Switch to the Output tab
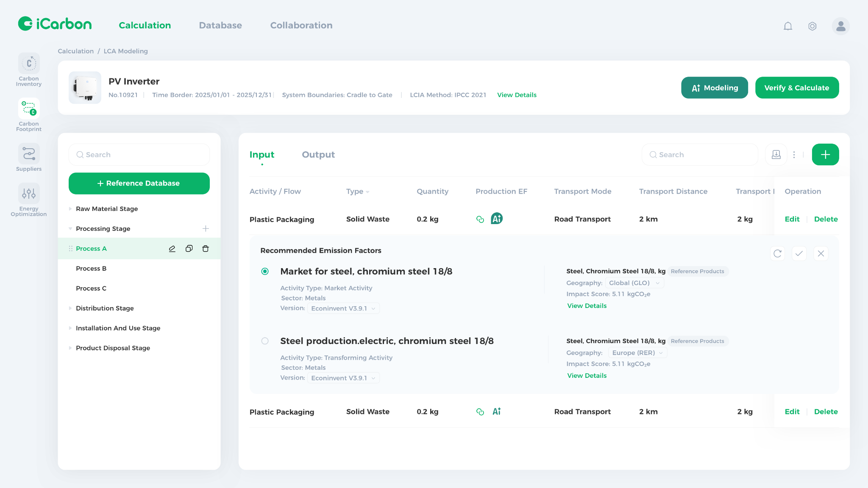Screen dimensions: 868x488 pos(318,155)
